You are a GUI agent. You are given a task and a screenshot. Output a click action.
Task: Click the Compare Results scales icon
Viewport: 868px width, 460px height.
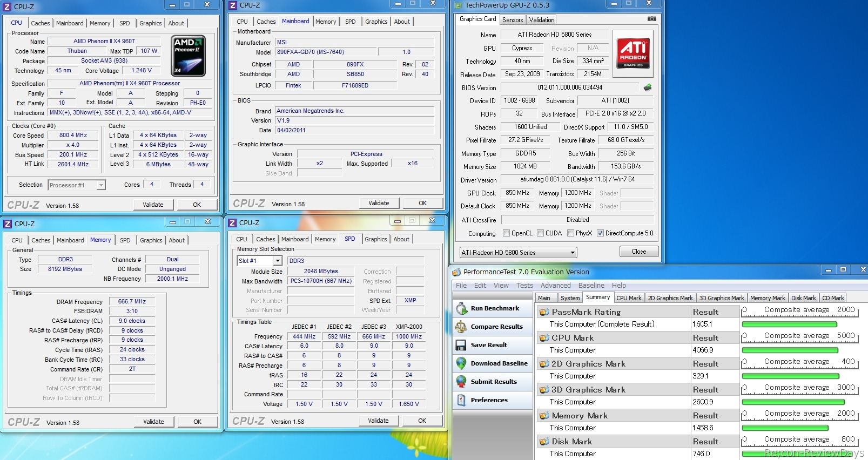click(461, 327)
